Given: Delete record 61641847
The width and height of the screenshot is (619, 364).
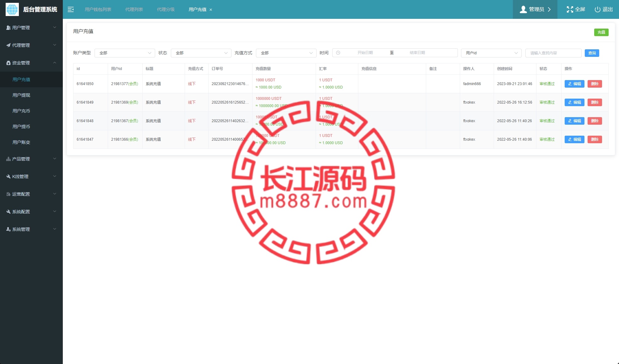Looking at the screenshot, I should 595,139.
